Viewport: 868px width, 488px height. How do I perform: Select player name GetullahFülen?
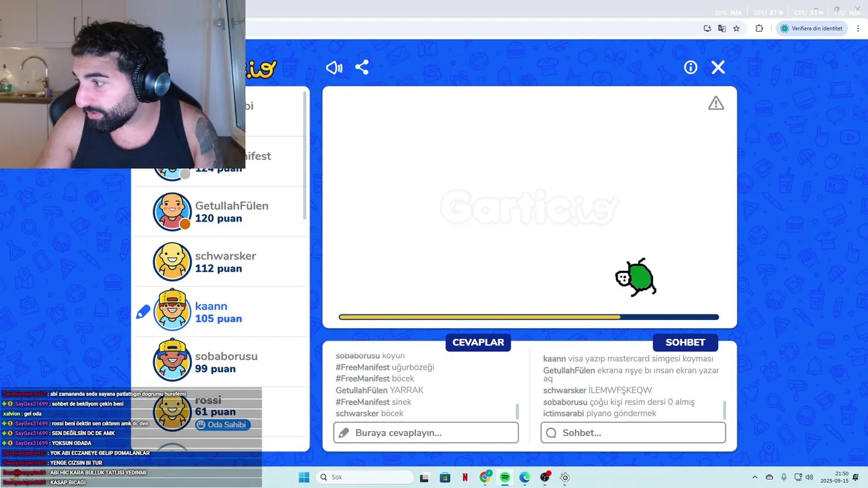pyautogui.click(x=232, y=205)
